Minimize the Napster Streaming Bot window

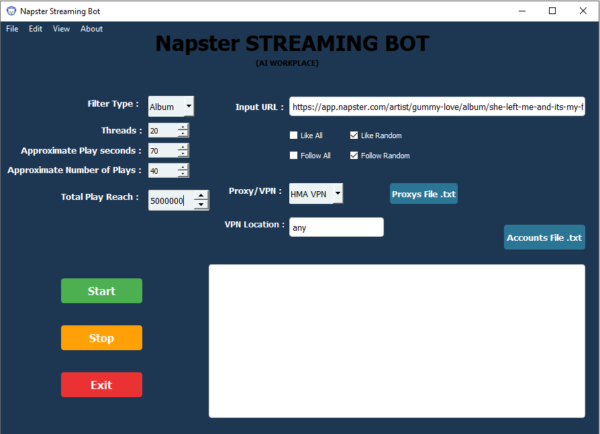(x=522, y=11)
